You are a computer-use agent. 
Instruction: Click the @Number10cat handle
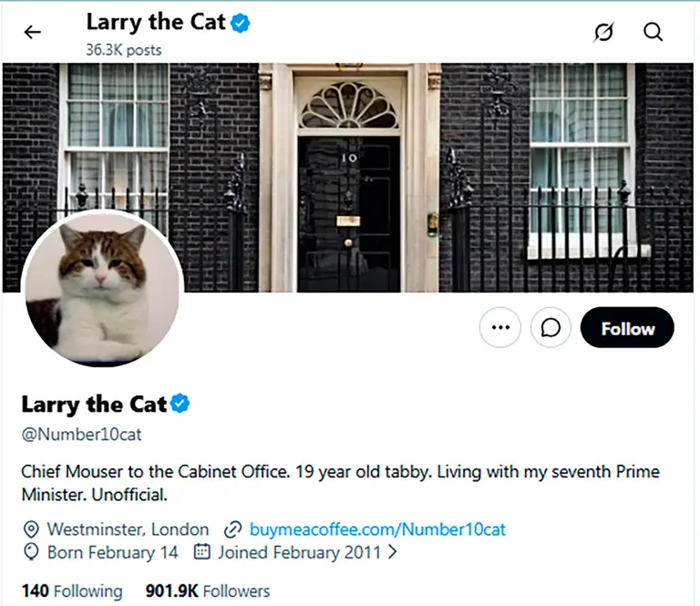[81, 434]
